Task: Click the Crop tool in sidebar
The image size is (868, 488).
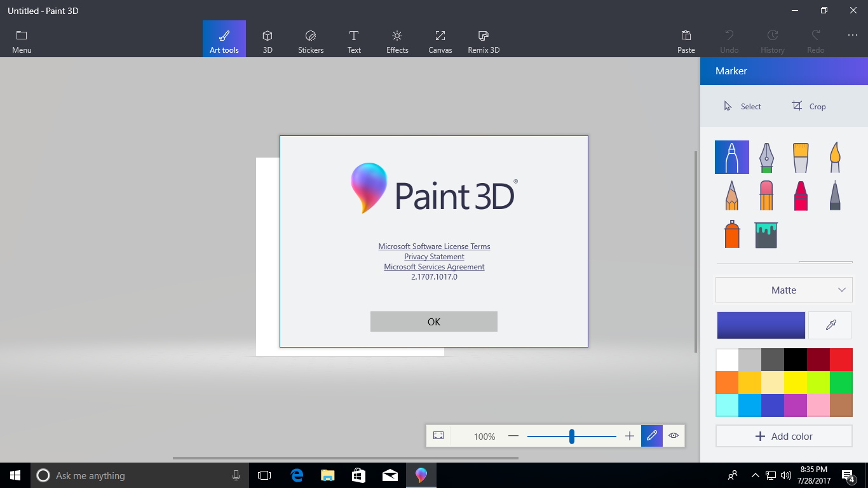Action: (x=809, y=106)
